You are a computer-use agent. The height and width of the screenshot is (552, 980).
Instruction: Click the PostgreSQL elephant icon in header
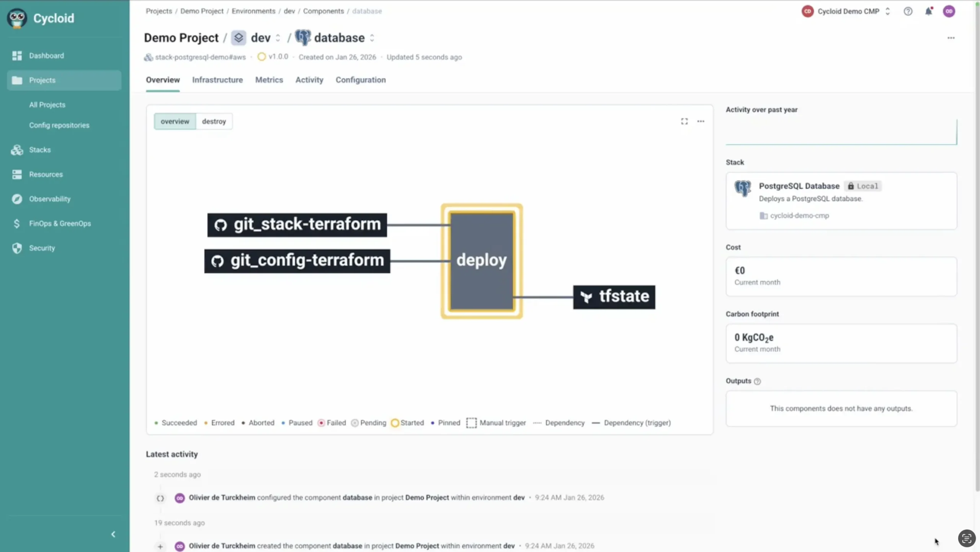pos(303,38)
